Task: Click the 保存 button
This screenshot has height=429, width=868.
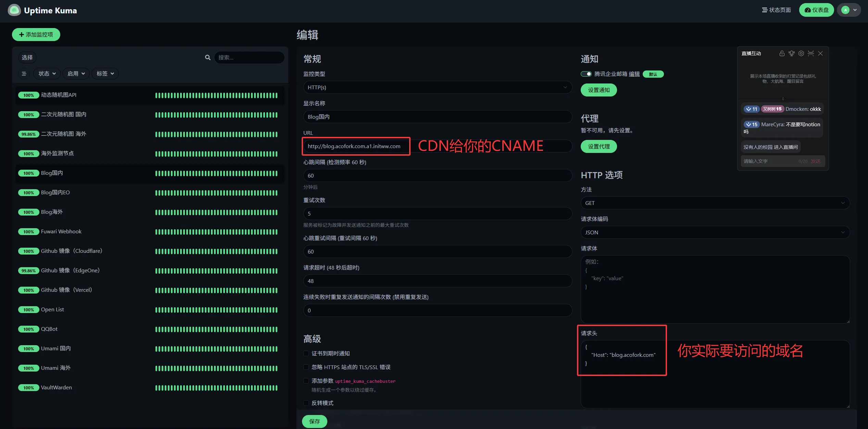Action: pos(314,421)
